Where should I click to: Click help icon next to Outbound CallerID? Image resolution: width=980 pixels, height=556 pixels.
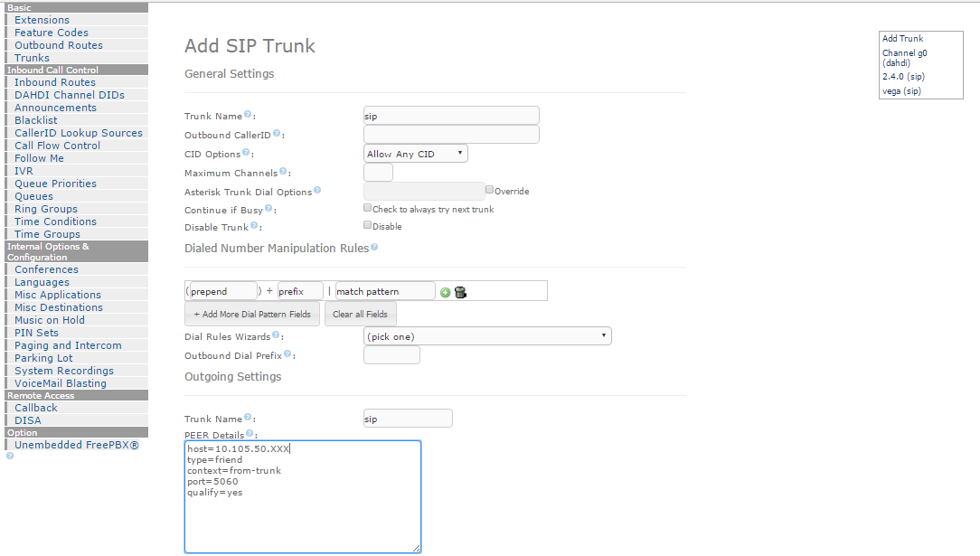[277, 133]
